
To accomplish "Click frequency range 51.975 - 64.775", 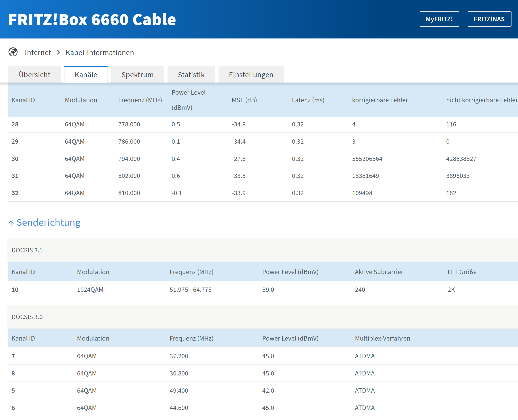I will click(x=191, y=290).
